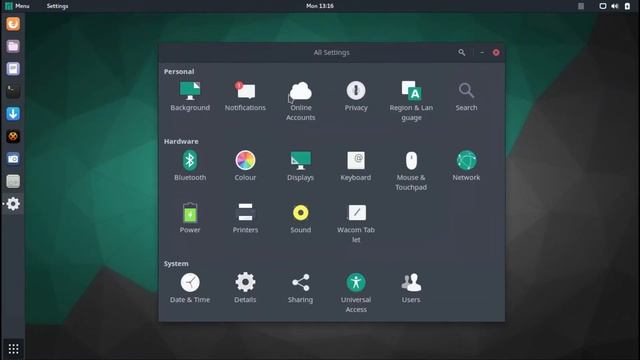Open Search settings panel icon
The height and width of the screenshot is (360, 640).
coord(466,97)
